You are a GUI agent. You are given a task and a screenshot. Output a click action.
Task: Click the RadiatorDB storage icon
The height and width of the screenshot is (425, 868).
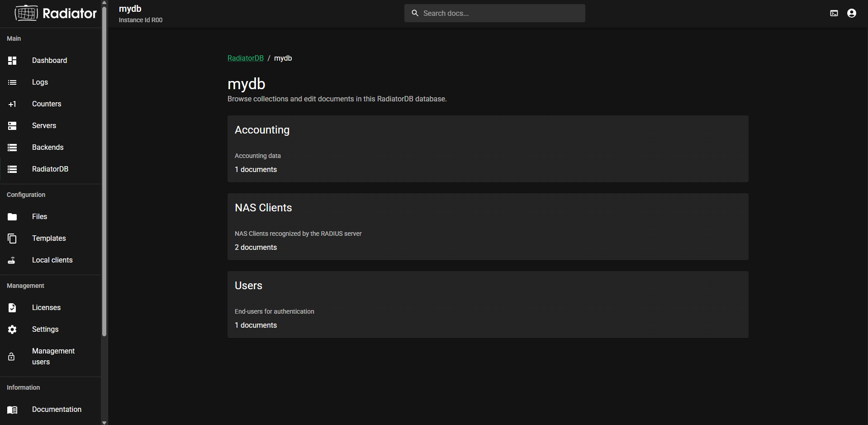pyautogui.click(x=12, y=169)
